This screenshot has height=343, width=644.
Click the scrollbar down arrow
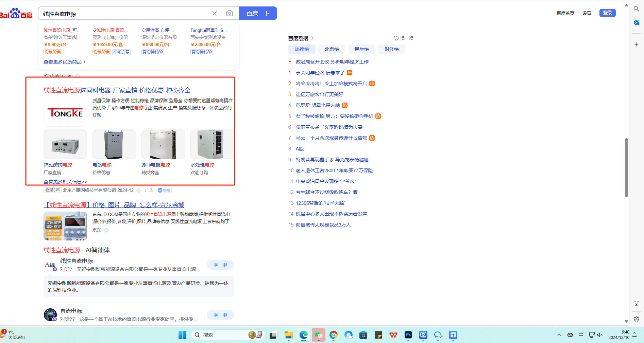click(x=626, y=321)
